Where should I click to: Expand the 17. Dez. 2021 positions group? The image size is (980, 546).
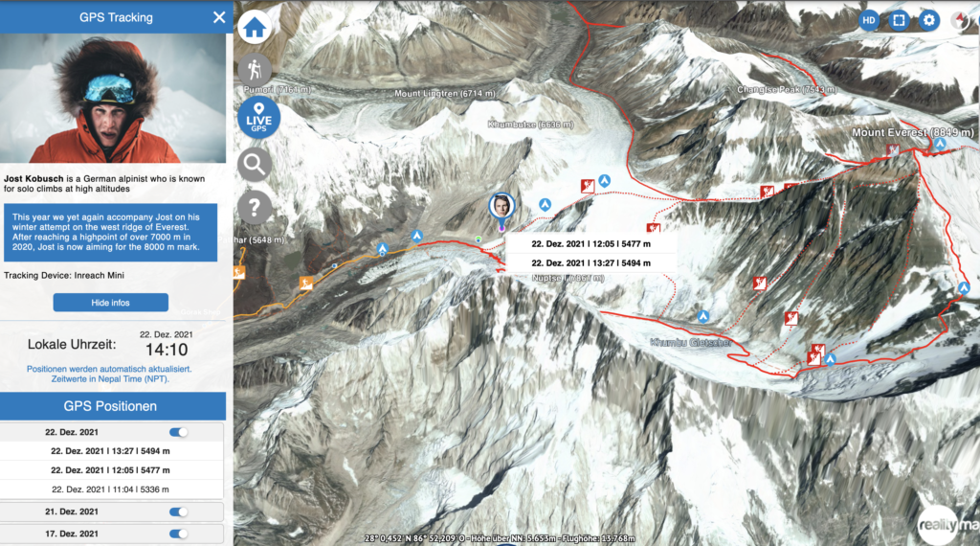coord(71,534)
